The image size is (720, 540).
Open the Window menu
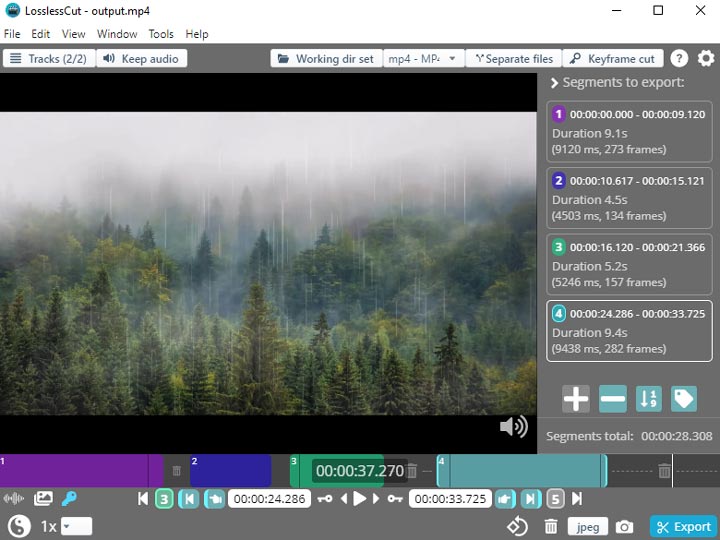click(117, 34)
